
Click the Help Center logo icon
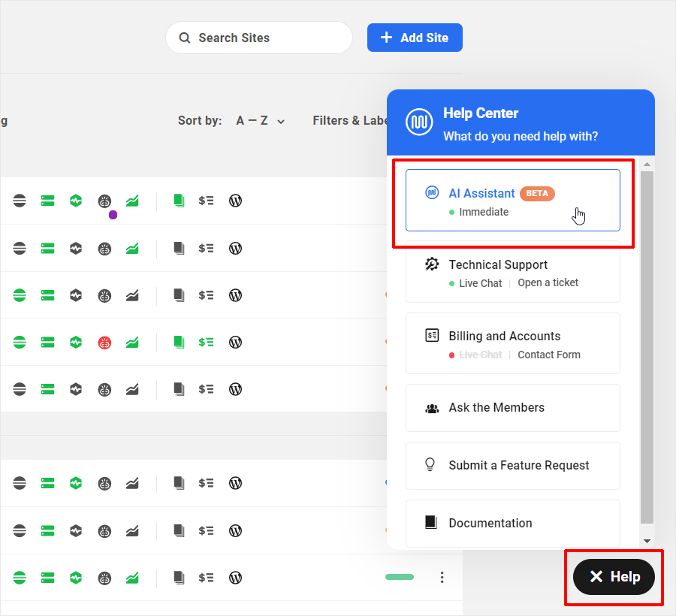419,122
